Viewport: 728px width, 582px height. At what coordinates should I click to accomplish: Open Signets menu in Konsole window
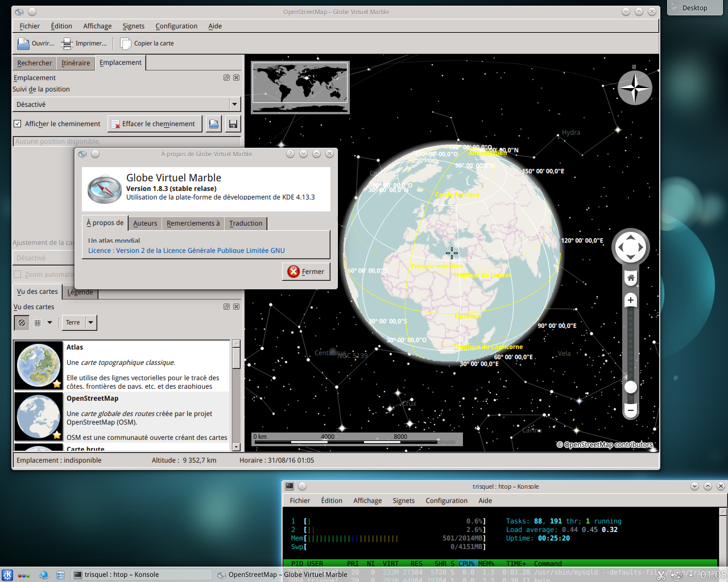403,501
